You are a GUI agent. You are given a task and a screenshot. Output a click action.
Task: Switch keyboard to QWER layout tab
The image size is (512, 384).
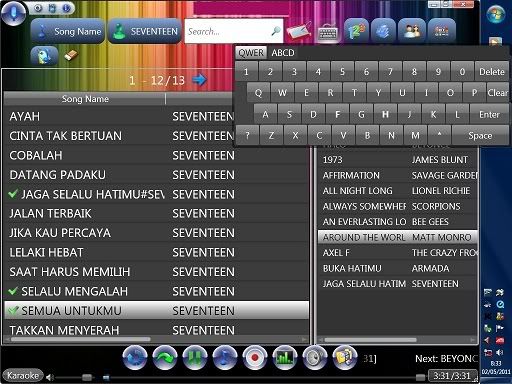click(251, 53)
